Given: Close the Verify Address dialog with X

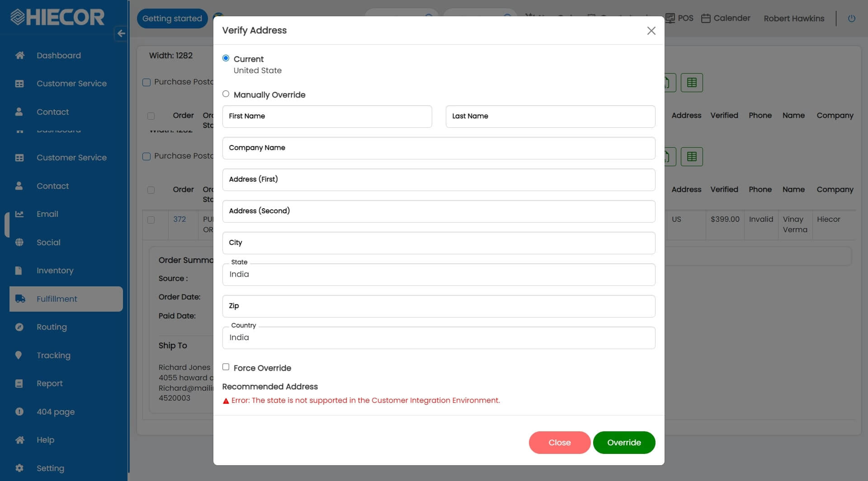Looking at the screenshot, I should click(x=651, y=31).
